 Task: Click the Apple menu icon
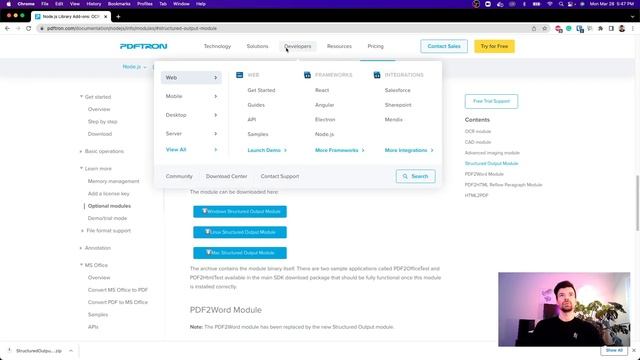coord(9,4)
